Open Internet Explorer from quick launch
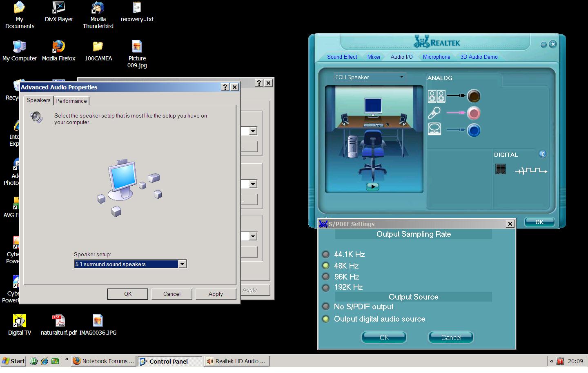 coord(44,361)
